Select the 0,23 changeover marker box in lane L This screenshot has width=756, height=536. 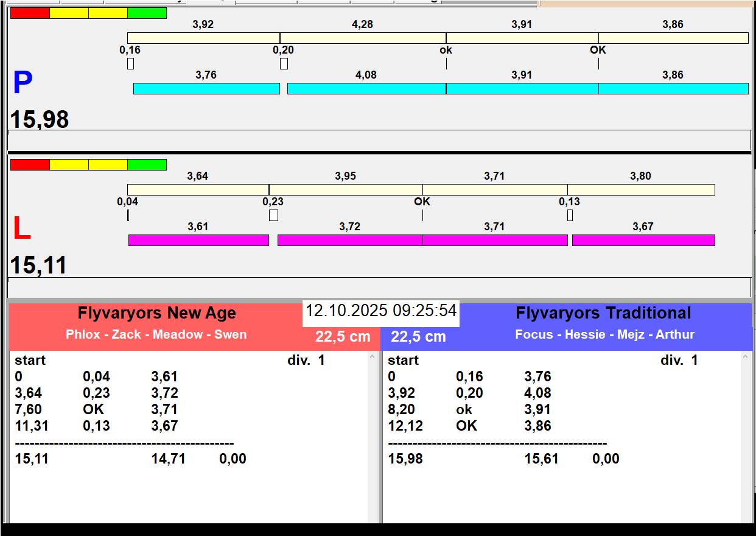click(273, 215)
